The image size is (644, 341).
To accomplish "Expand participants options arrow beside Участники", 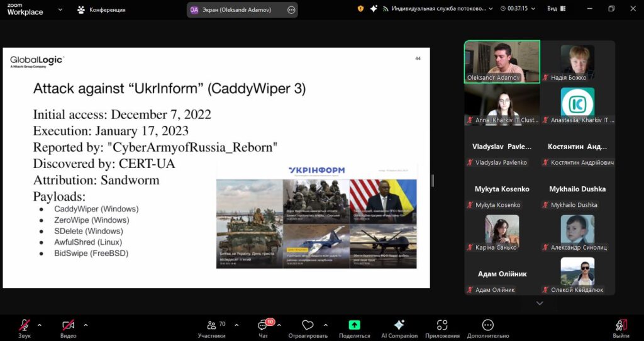I will pyautogui.click(x=236, y=325).
